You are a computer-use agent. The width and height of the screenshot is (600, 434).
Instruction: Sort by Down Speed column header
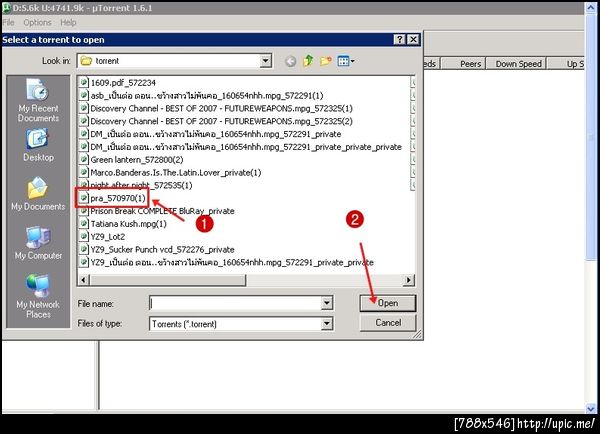tap(518, 64)
